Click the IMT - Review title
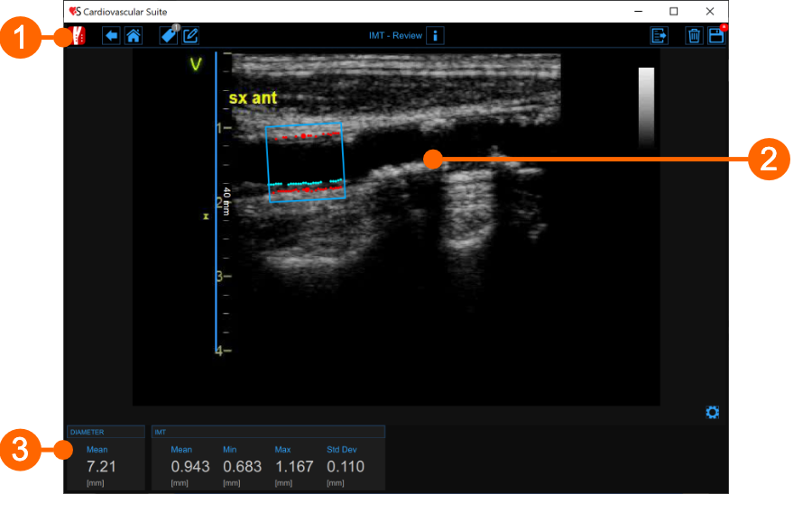This screenshot has width=812, height=512. click(x=395, y=36)
